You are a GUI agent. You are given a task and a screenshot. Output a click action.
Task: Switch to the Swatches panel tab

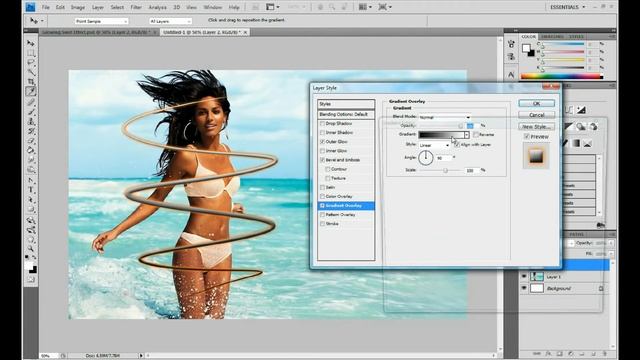pos(552,37)
